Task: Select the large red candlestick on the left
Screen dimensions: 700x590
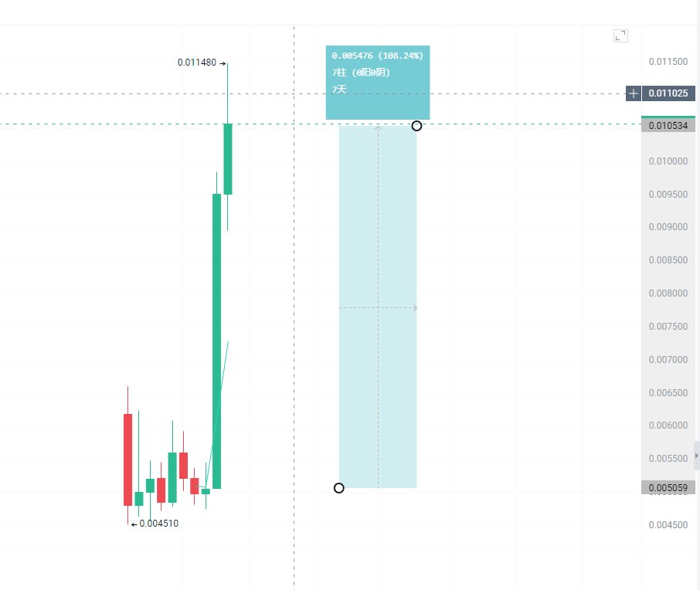Action: (127, 459)
